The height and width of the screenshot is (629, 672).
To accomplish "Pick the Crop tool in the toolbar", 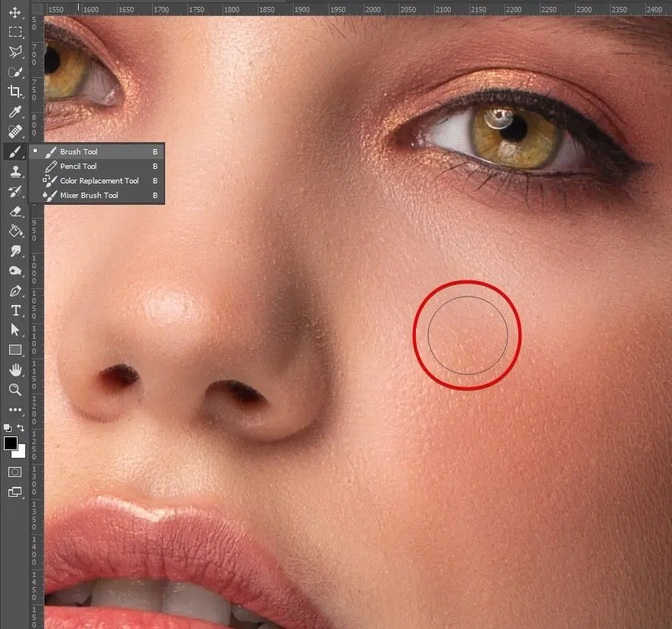I will click(15, 92).
